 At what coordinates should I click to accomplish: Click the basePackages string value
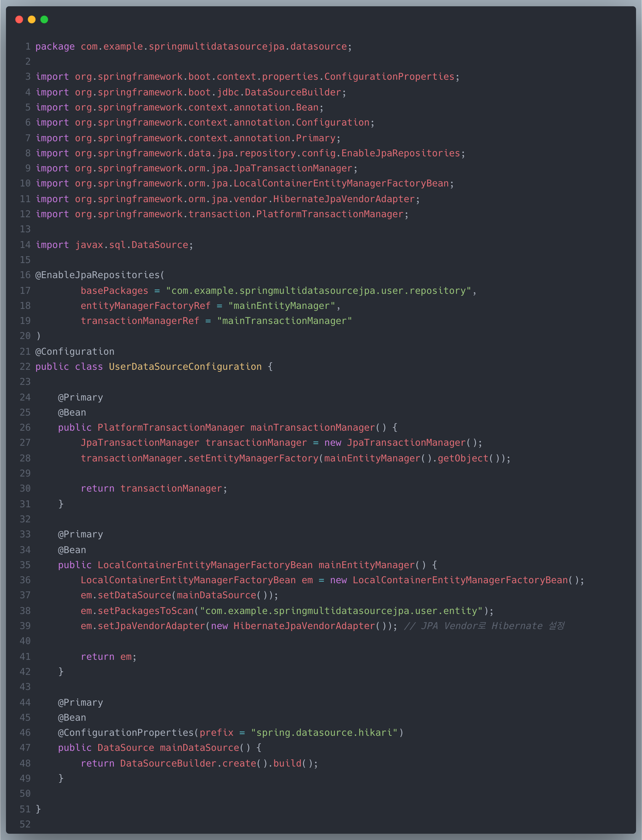319,291
